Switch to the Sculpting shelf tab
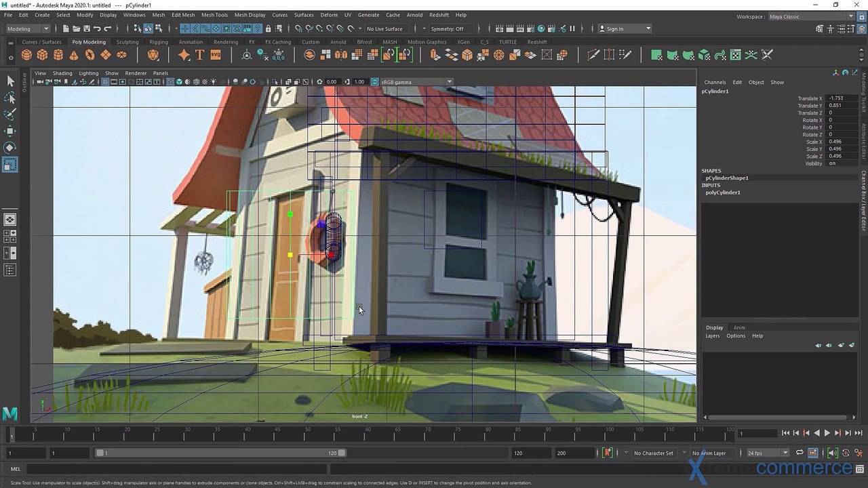This screenshot has width=868, height=488. pos(127,42)
